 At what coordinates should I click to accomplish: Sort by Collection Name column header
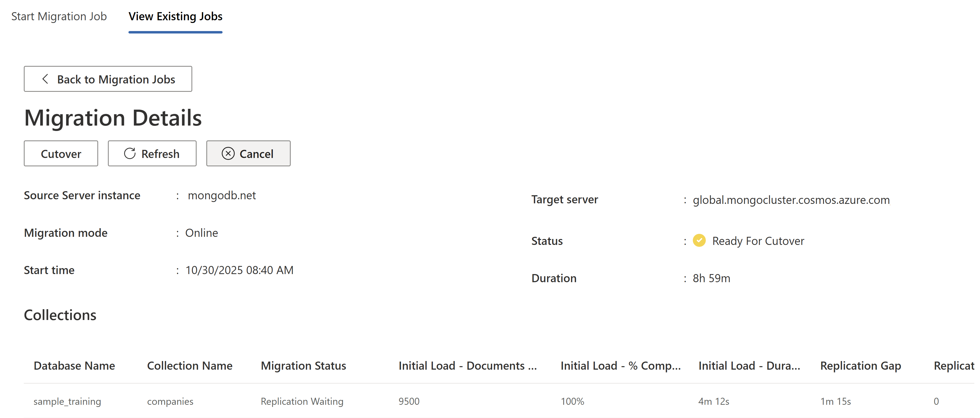[190, 366]
